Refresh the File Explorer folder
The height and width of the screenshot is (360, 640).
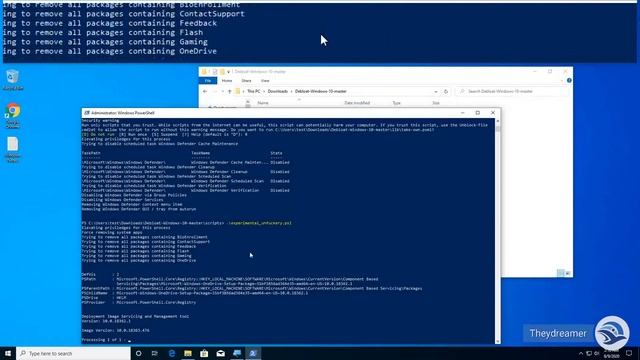[x=446, y=91]
